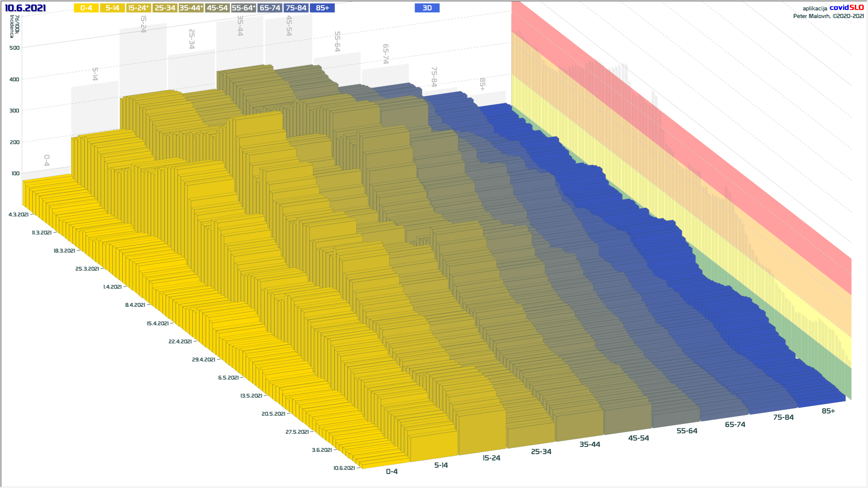Image resolution: width=868 pixels, height=488 pixels.
Task: Switch view with the 3D button
Action: tap(427, 8)
